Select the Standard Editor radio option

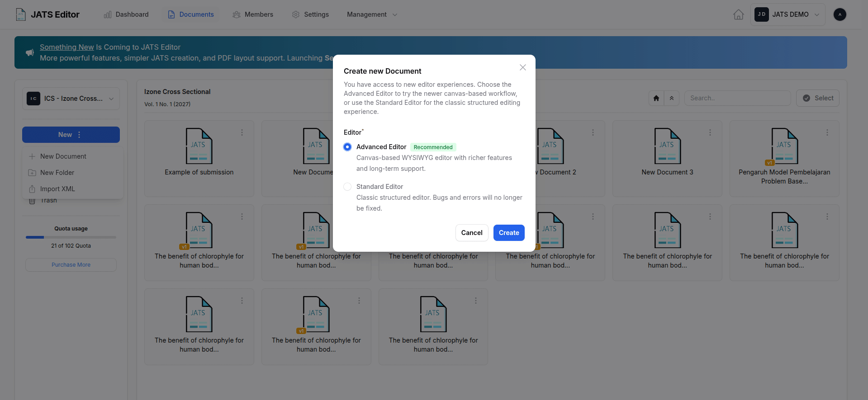pos(347,187)
